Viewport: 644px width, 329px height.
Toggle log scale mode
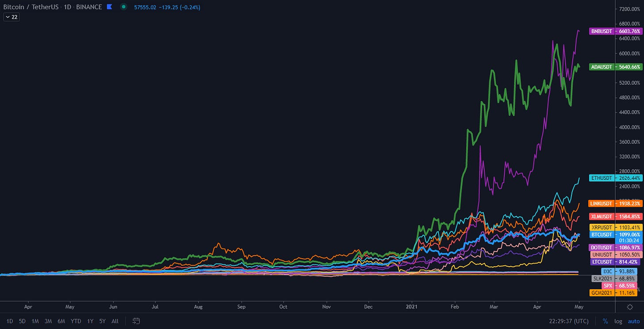pyautogui.click(x=618, y=321)
